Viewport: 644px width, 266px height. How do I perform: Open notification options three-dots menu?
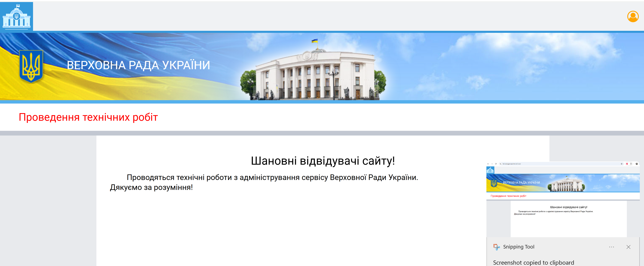pos(611,247)
